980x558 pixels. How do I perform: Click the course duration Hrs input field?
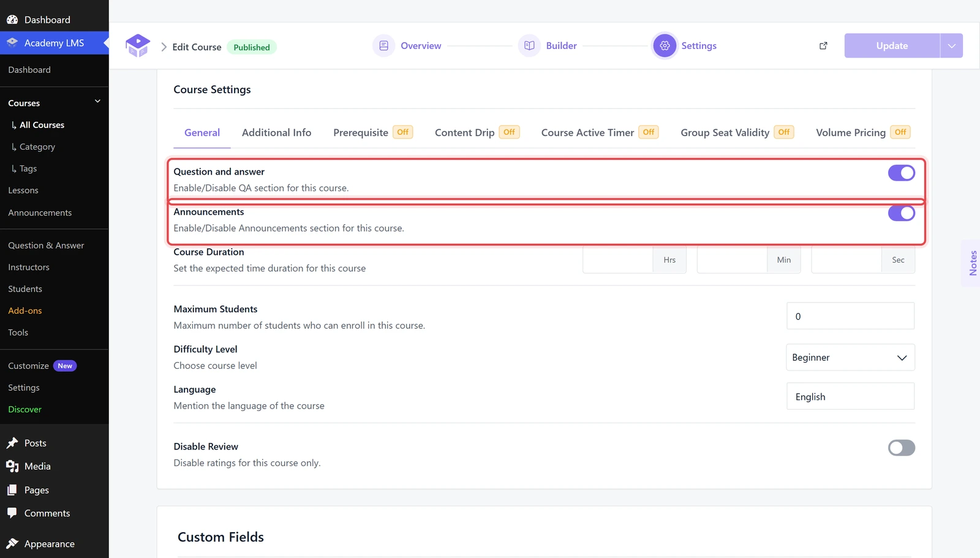click(x=618, y=260)
